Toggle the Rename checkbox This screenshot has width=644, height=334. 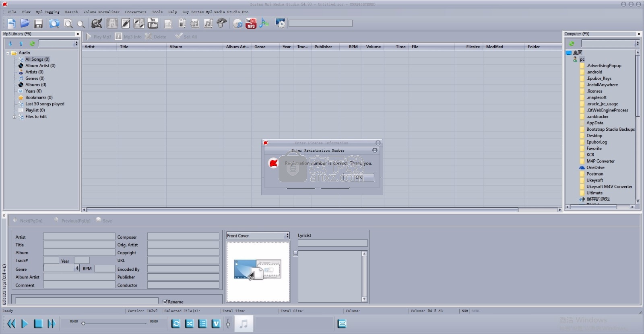165,301
